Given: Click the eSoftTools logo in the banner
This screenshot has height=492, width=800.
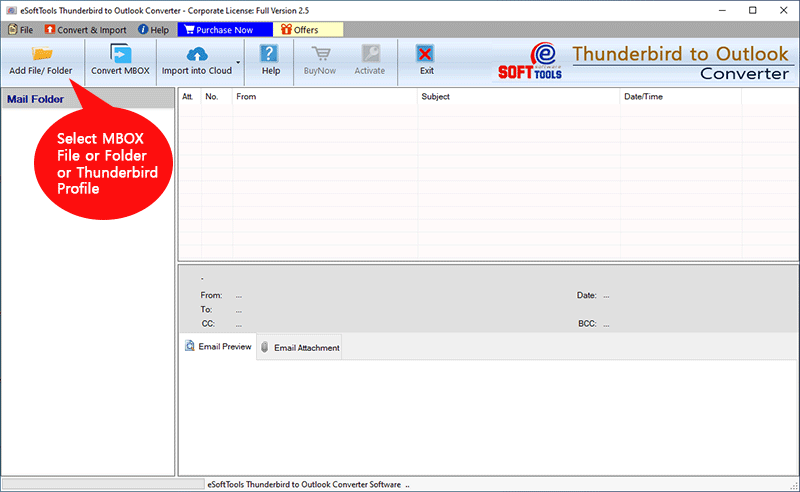Looking at the screenshot, I should click(x=531, y=61).
